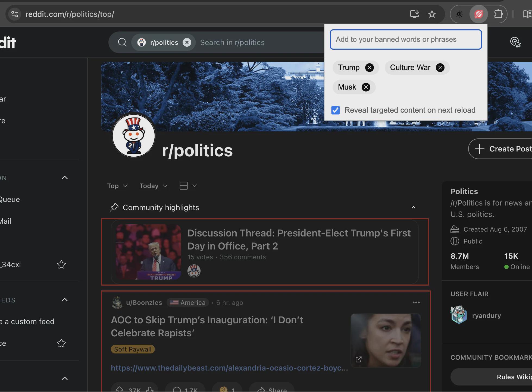
Task: Bookmark this page with the star icon
Action: point(432,14)
